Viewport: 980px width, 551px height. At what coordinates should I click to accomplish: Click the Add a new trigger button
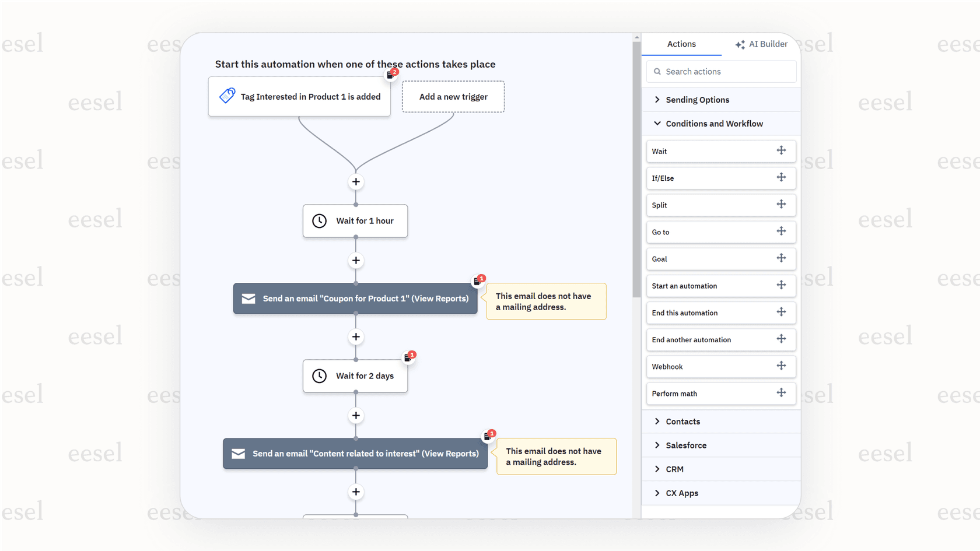pyautogui.click(x=453, y=96)
